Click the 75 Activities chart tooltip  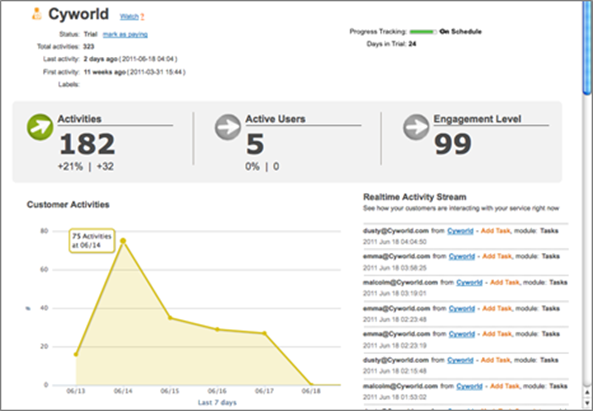tap(92, 240)
